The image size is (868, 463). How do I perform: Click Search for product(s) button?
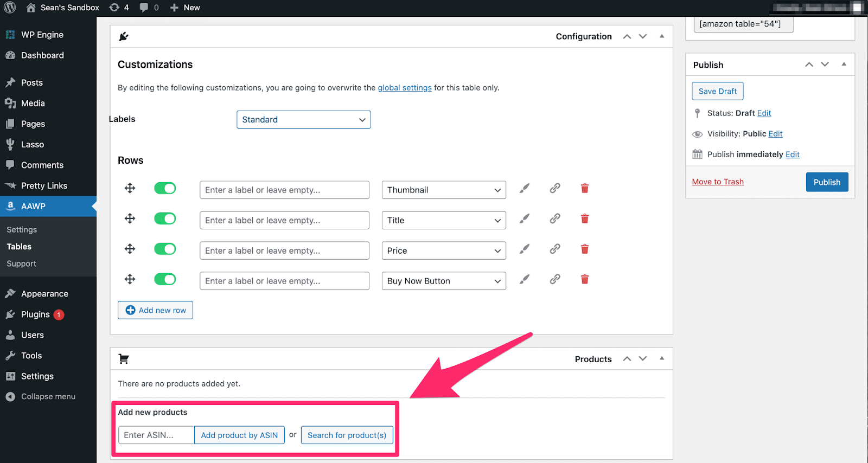[x=347, y=435]
